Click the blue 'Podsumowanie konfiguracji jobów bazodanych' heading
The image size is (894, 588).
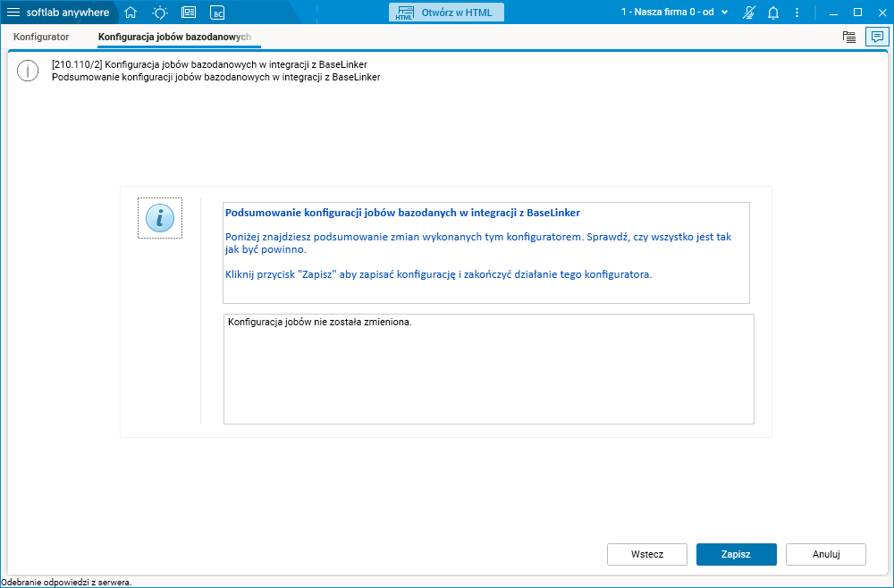[x=402, y=213]
